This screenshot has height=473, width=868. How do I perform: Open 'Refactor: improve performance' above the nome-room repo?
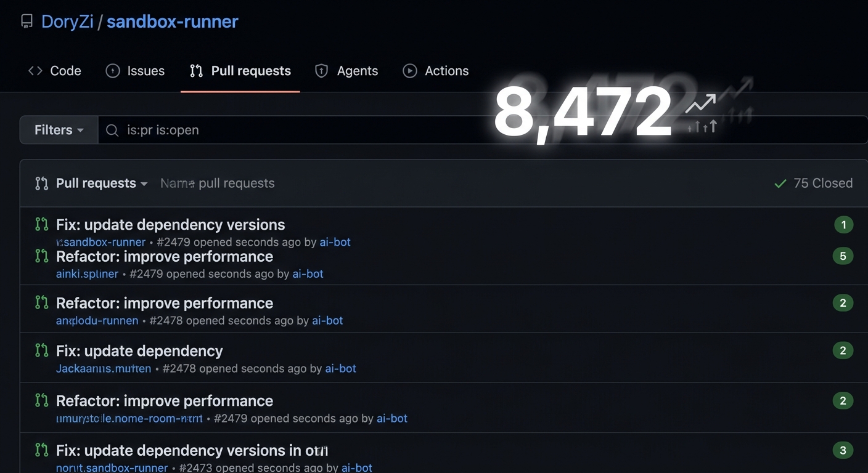165,401
